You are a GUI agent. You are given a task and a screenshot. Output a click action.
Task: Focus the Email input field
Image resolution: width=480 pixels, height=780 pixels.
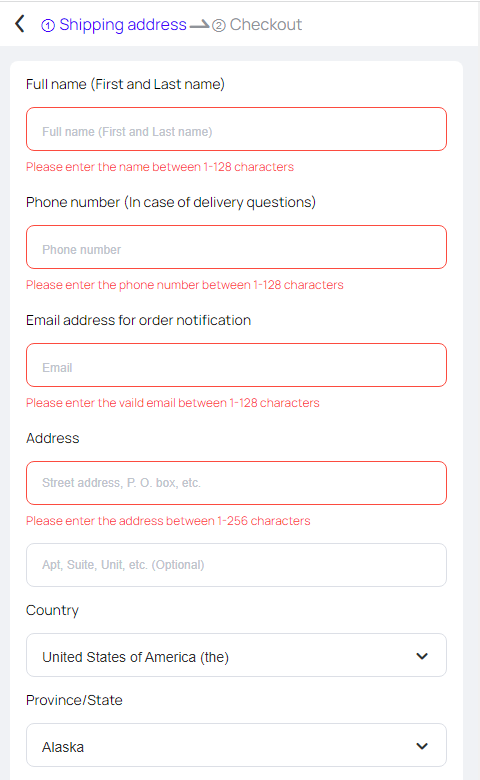click(x=236, y=365)
